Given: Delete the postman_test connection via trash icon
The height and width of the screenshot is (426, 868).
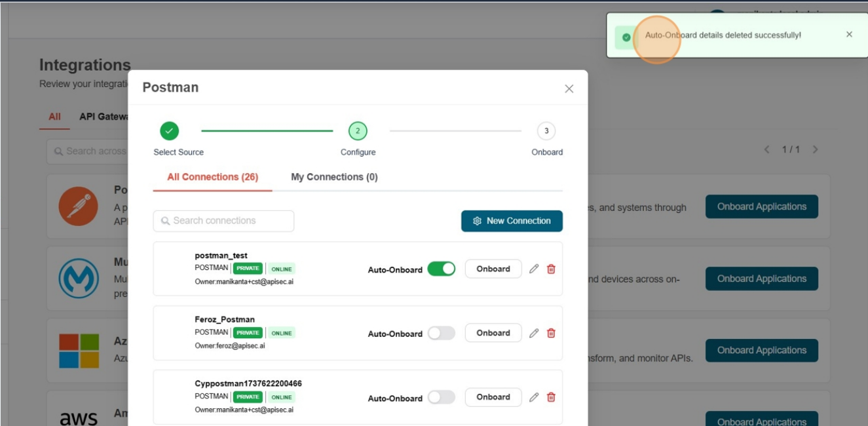Looking at the screenshot, I should pos(551,269).
